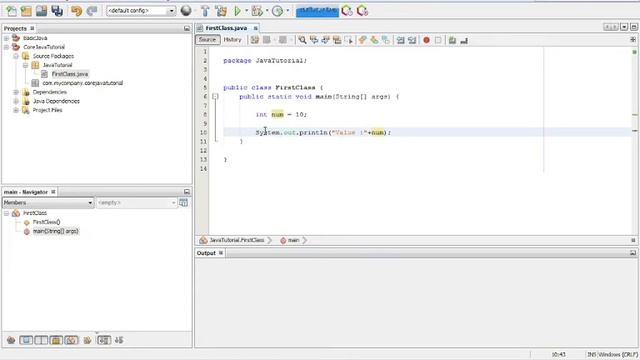
Task: Collapse the JavaTutorial package node
Action: tap(25, 65)
